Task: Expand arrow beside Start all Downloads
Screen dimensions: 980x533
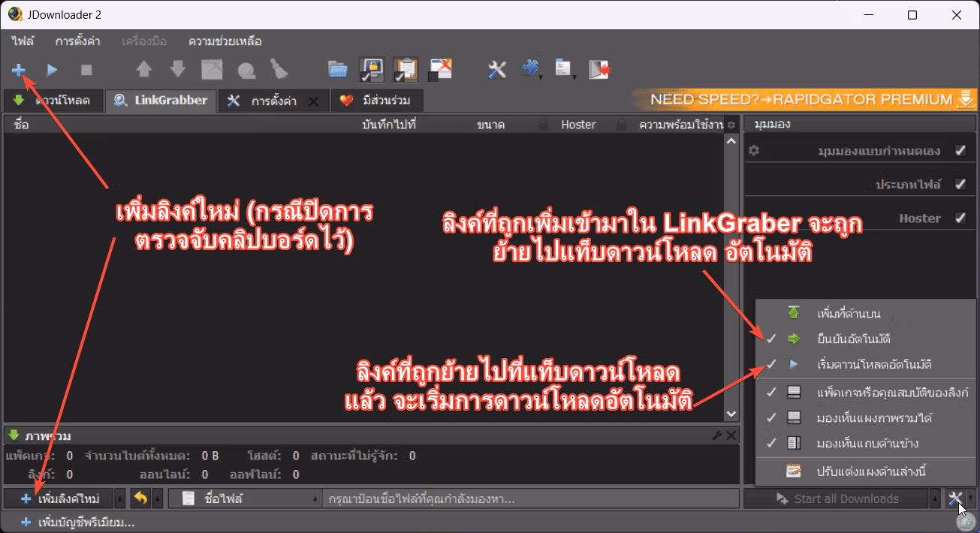Action: point(935,498)
